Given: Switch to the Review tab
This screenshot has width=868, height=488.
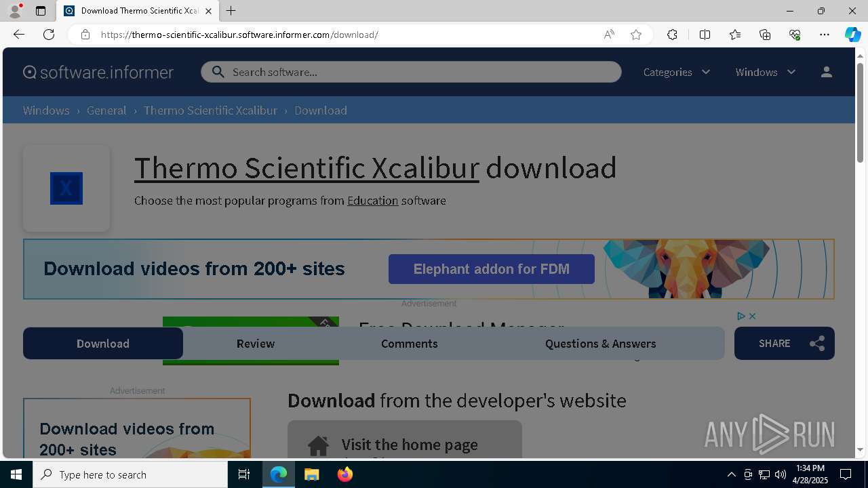Looking at the screenshot, I should [x=256, y=344].
